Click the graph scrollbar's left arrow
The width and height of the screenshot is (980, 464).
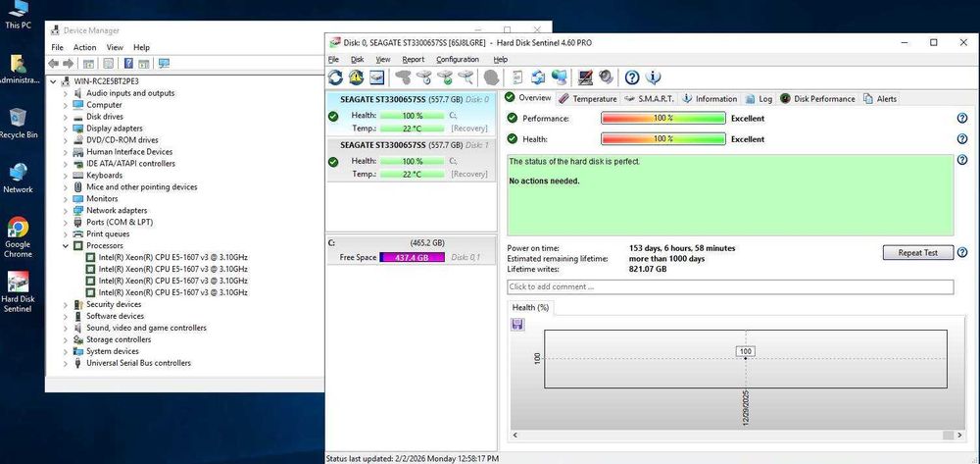coord(515,436)
